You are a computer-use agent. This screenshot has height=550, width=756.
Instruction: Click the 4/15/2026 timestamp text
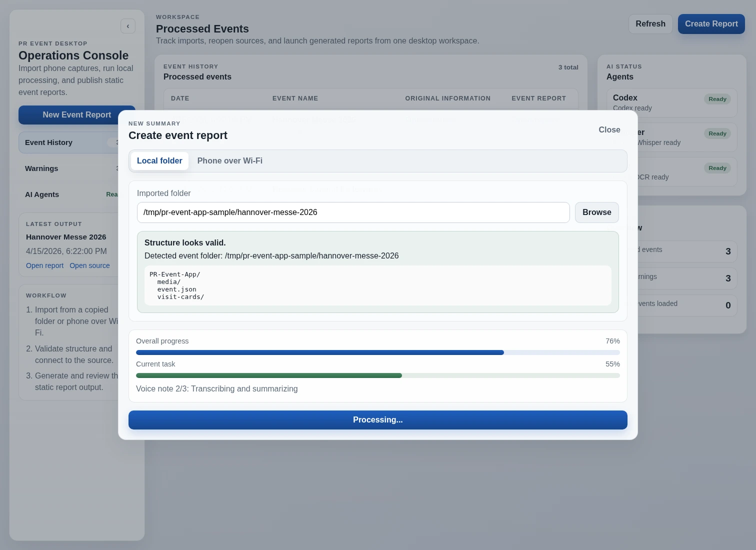[66, 251]
